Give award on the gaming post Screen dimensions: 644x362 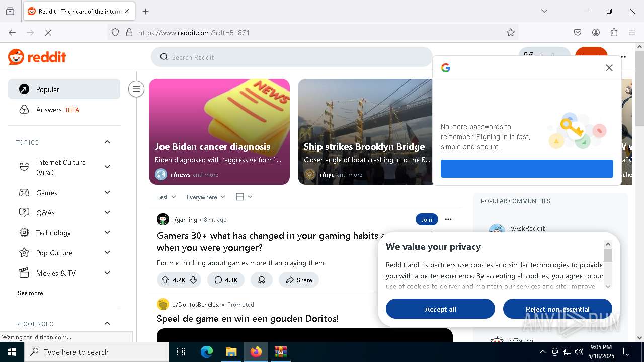tap(262, 280)
